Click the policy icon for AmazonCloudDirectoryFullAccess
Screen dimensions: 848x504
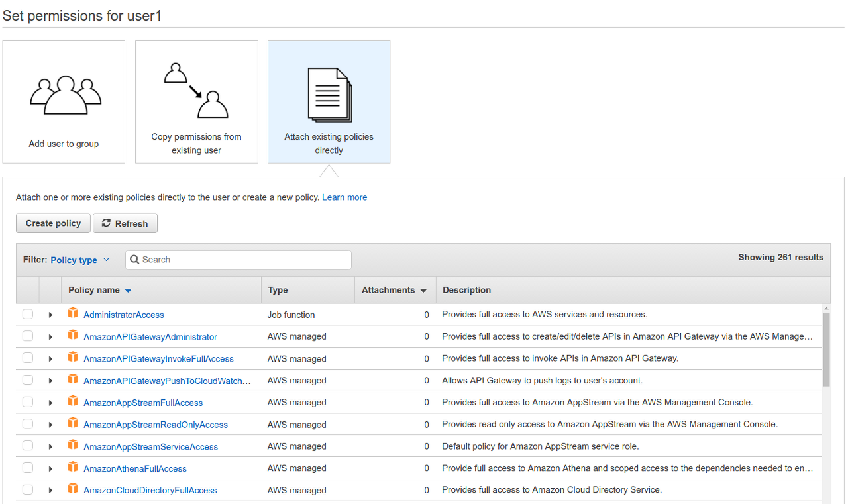73,489
